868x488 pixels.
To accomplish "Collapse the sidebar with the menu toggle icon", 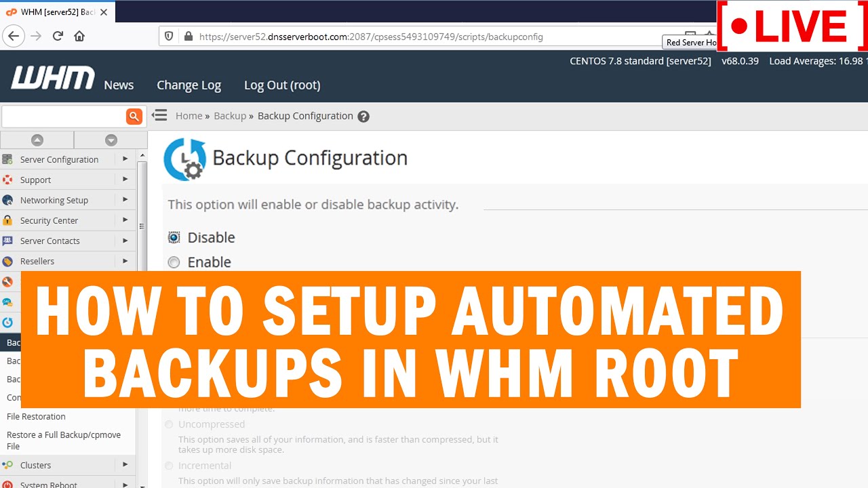I will (x=159, y=115).
